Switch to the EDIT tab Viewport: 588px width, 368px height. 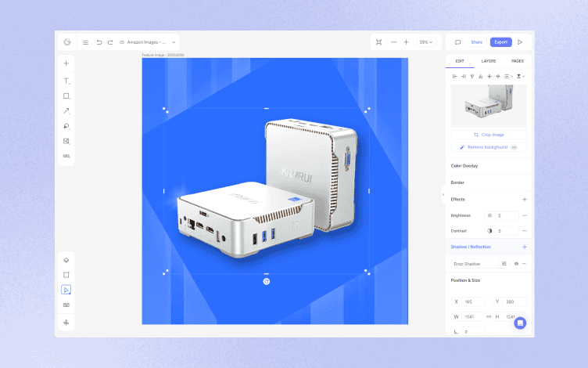[x=460, y=61]
